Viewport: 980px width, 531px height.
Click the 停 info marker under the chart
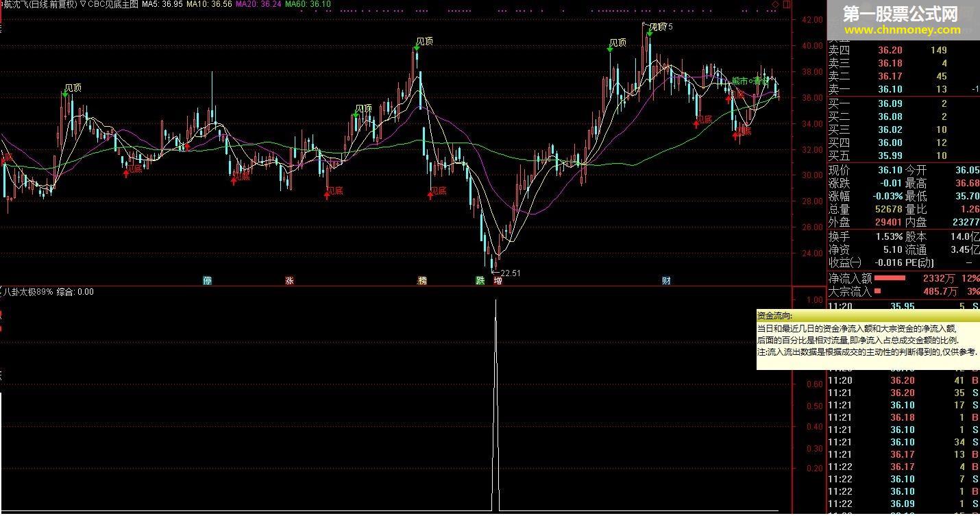click(208, 281)
